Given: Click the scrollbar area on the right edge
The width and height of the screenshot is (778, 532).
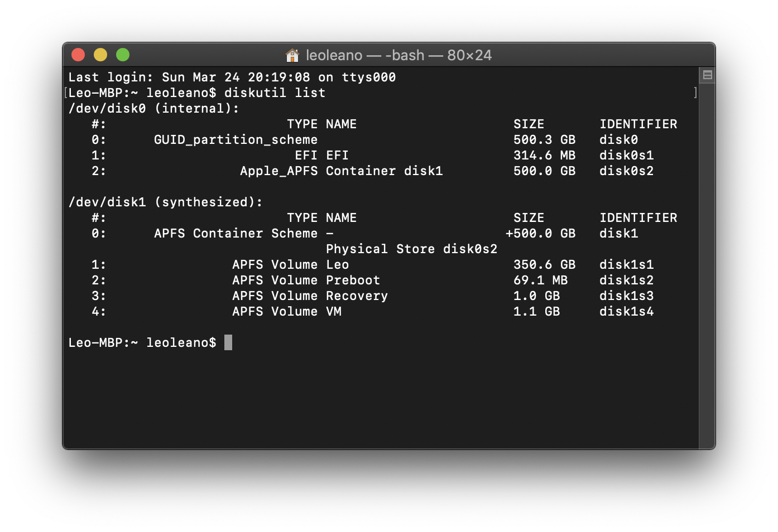Looking at the screenshot, I should [706, 251].
